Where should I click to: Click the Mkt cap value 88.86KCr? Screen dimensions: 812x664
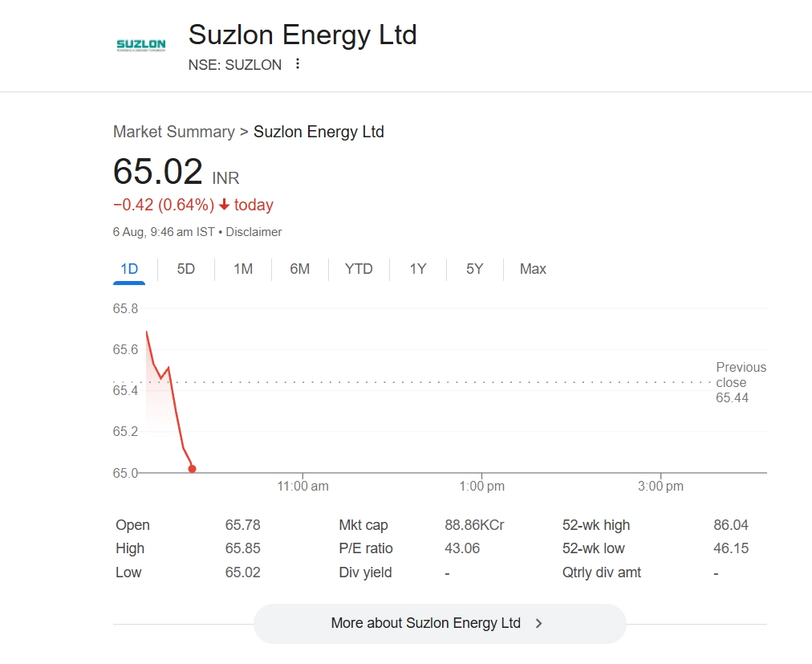click(x=474, y=525)
